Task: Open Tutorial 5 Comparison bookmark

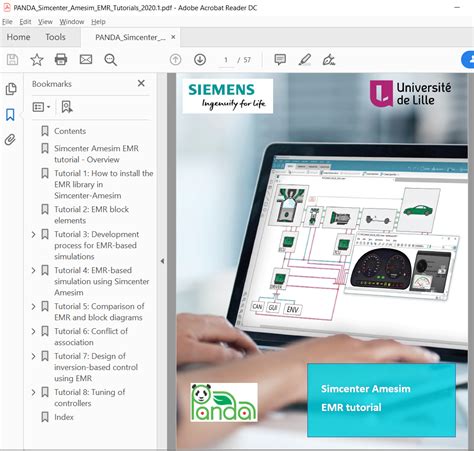Action: click(99, 312)
